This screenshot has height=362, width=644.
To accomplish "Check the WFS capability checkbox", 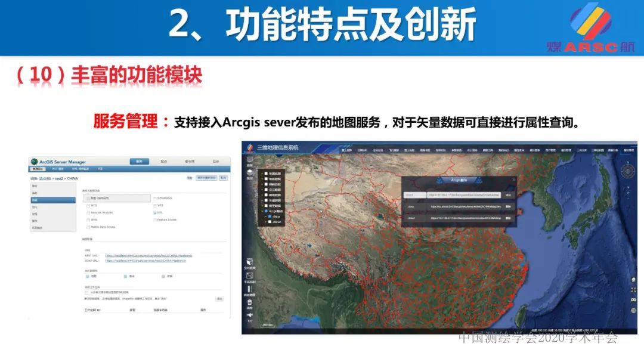I will [x=154, y=205].
